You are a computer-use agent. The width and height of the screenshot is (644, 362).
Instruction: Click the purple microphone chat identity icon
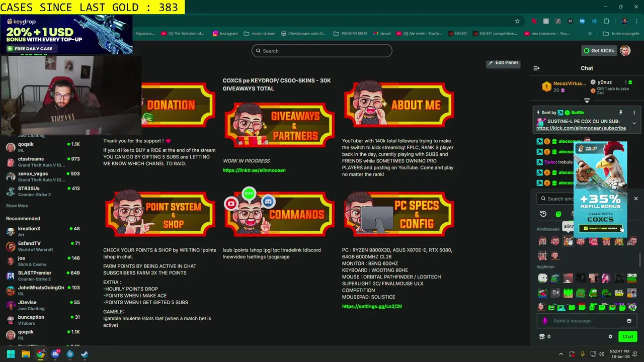(x=545, y=321)
